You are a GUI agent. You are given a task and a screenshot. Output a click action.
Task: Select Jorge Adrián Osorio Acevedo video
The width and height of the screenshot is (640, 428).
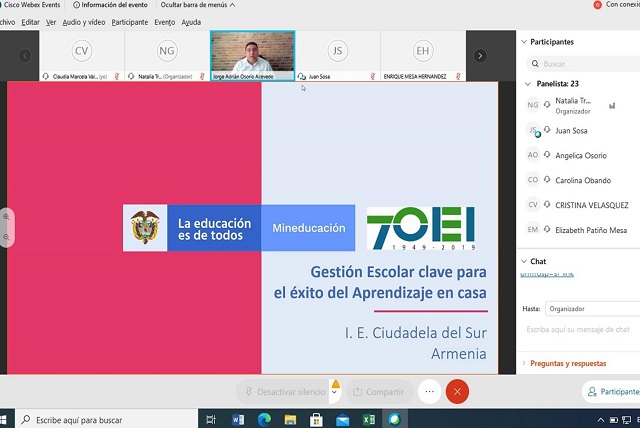253,55
